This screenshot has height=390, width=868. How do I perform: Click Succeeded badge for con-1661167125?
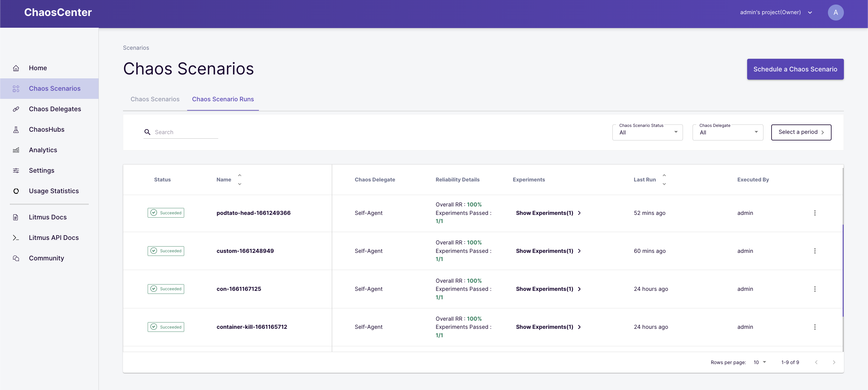coord(166,289)
